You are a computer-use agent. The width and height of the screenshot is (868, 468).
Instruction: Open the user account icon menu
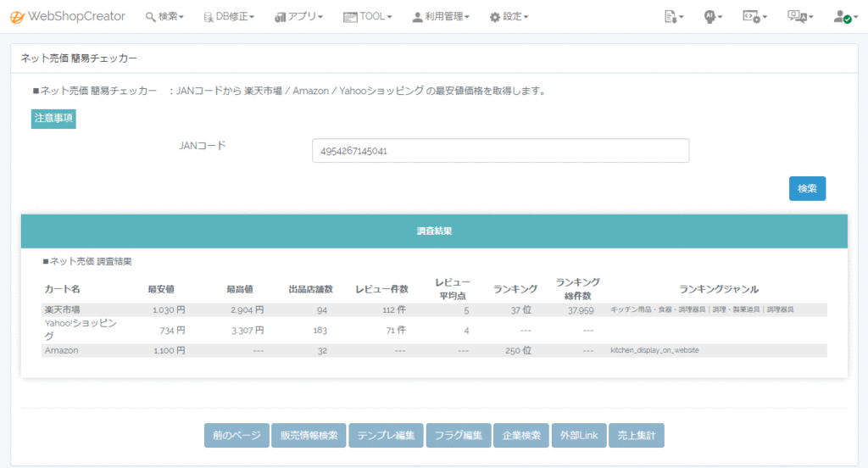[845, 17]
